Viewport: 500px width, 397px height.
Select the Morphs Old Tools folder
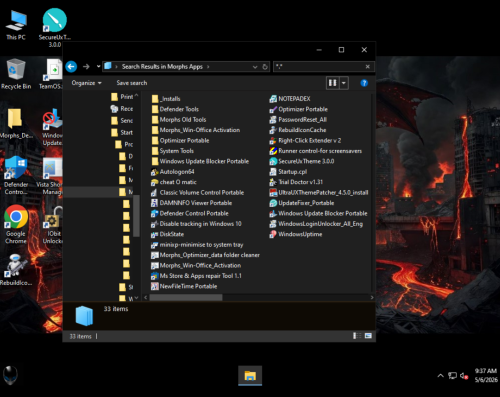[179, 119]
